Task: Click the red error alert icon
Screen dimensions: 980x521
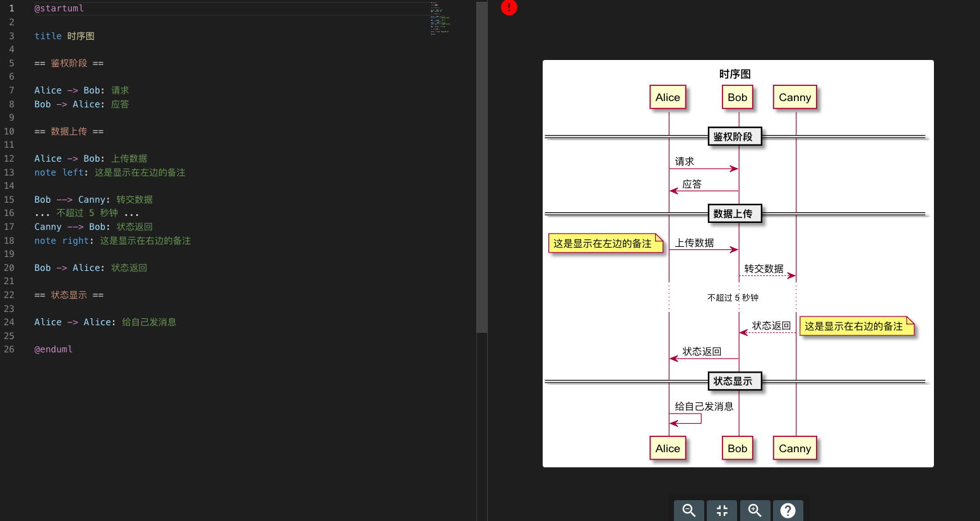Action: tap(509, 7)
